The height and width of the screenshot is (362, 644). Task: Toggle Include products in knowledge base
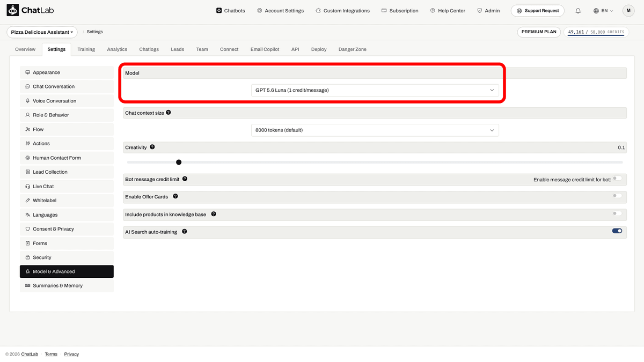(617, 213)
